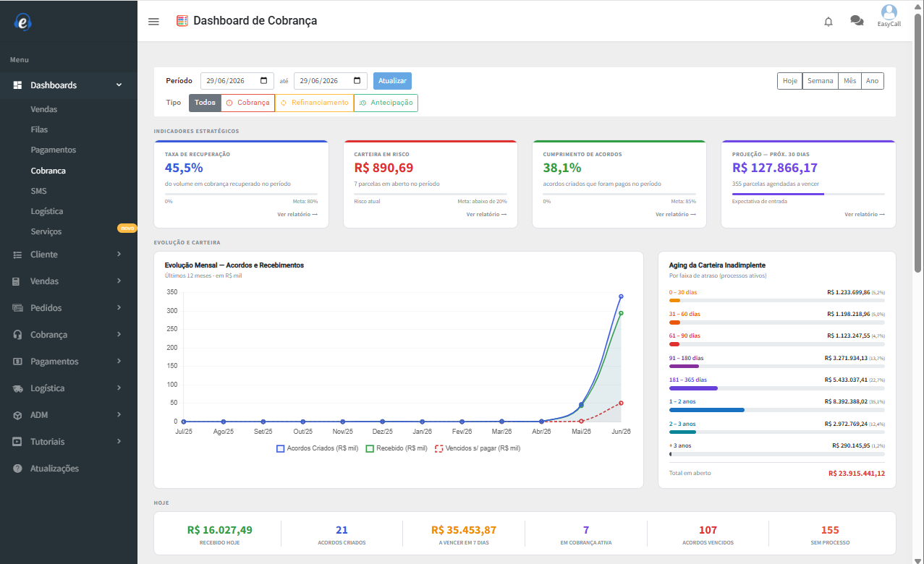924x564 pixels.
Task: Click the EasyCall logo in sidebar
Action: tap(24, 22)
